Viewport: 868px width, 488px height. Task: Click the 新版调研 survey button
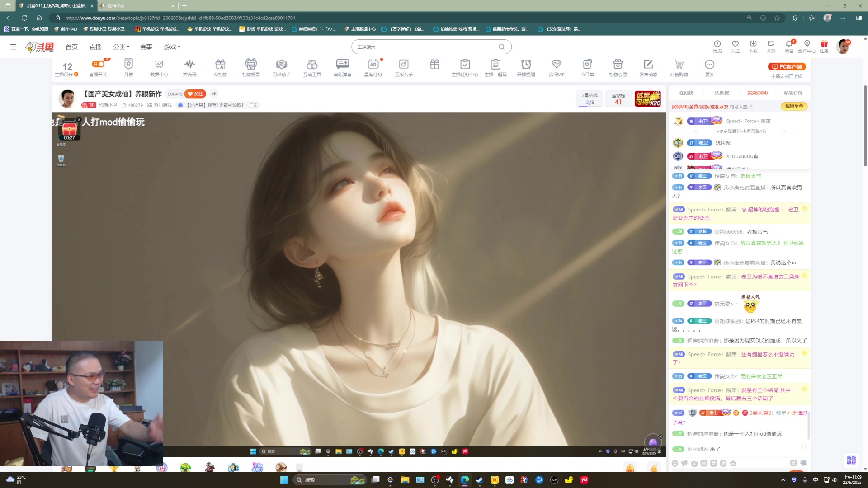pos(851,460)
